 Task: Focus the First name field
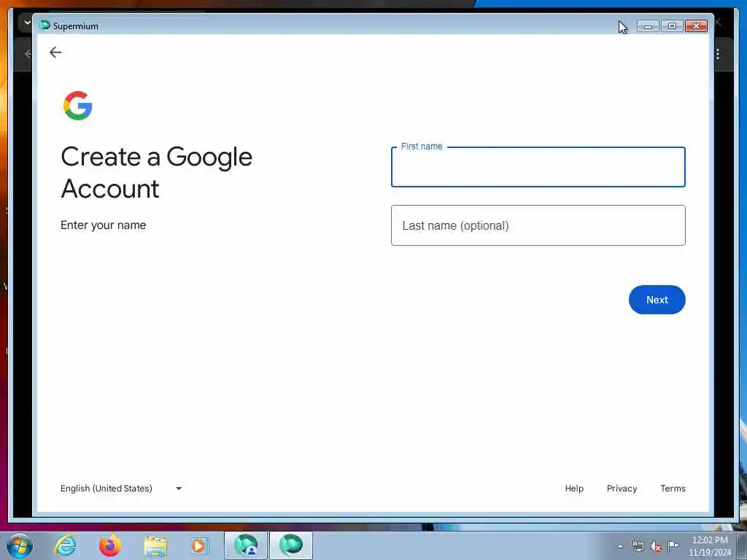(538, 167)
